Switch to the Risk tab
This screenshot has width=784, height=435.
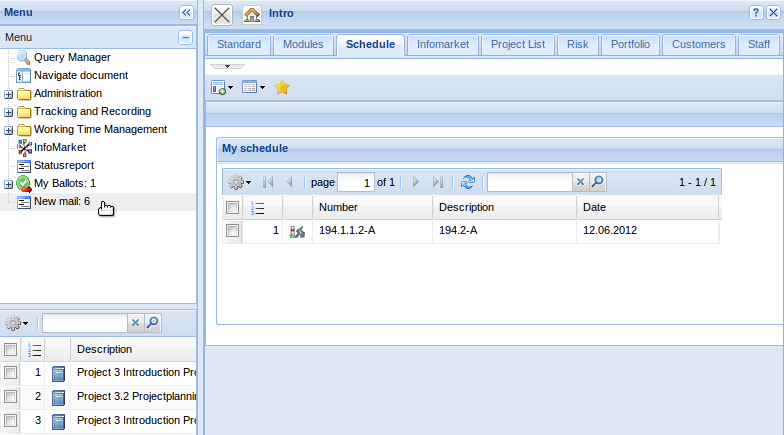tap(578, 44)
